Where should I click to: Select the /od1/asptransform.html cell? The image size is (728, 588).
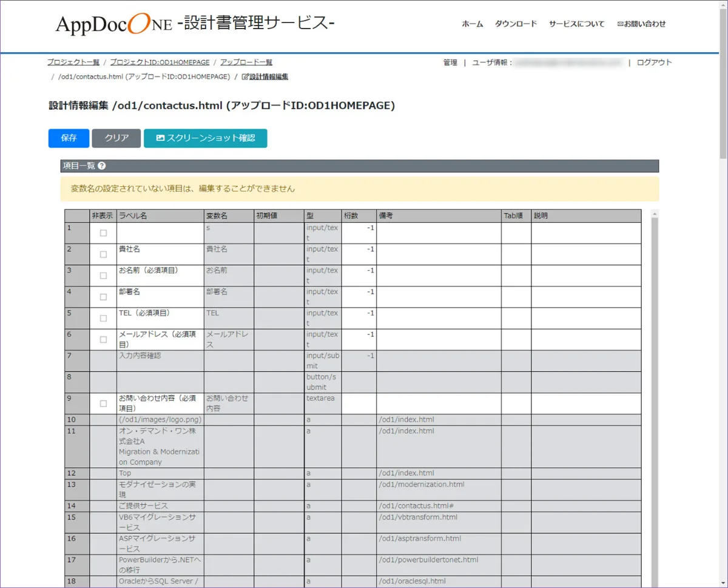pos(439,544)
